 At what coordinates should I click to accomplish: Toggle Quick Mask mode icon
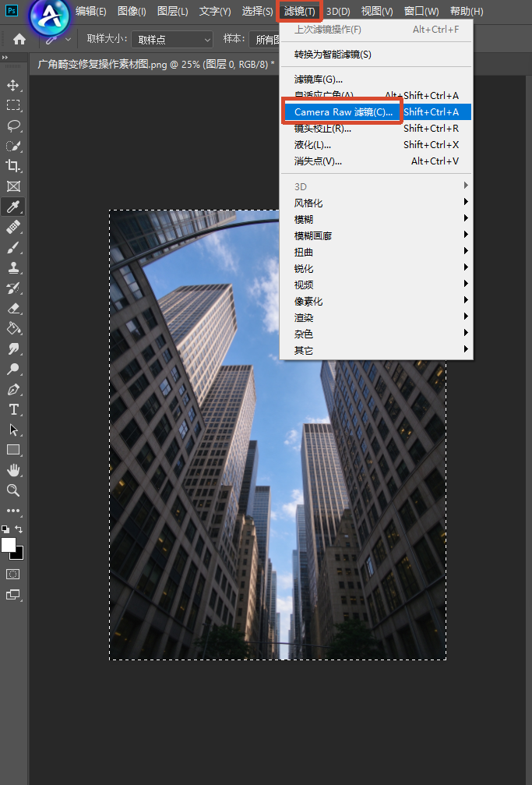pyautogui.click(x=13, y=575)
